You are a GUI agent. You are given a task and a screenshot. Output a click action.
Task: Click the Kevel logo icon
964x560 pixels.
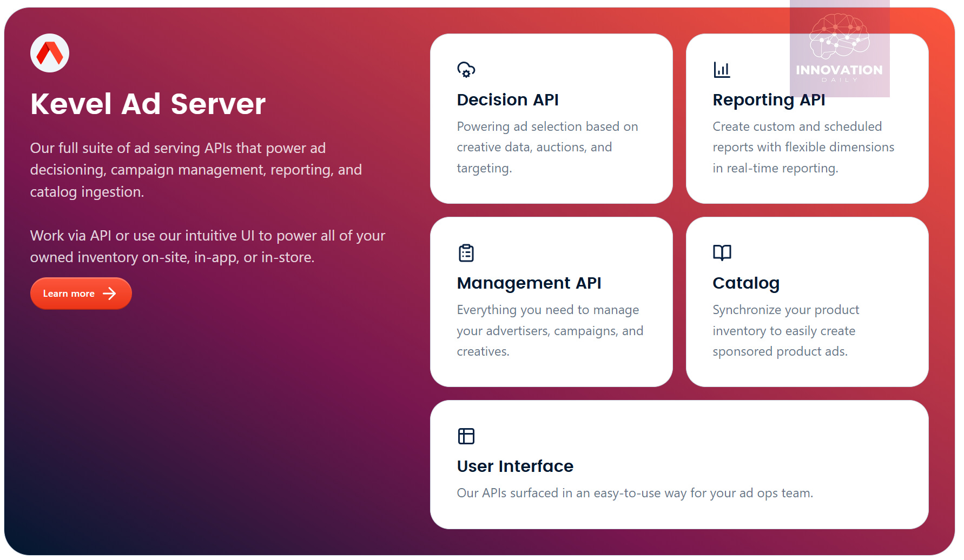[x=50, y=53]
